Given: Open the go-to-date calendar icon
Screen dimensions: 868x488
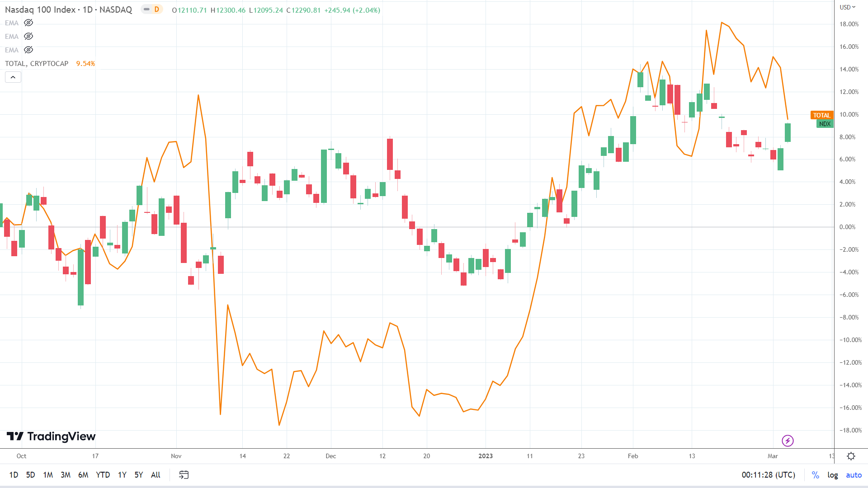Looking at the screenshot, I should pyautogui.click(x=184, y=475).
